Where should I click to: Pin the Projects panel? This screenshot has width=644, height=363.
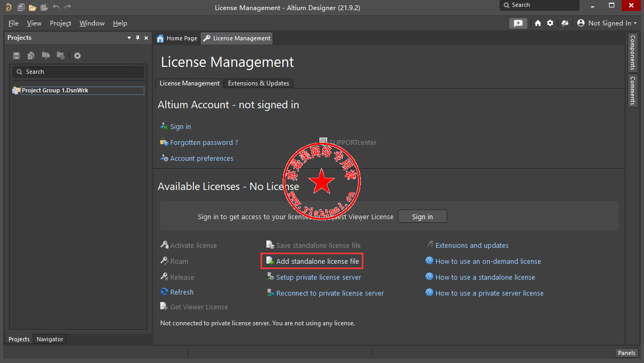tap(138, 38)
